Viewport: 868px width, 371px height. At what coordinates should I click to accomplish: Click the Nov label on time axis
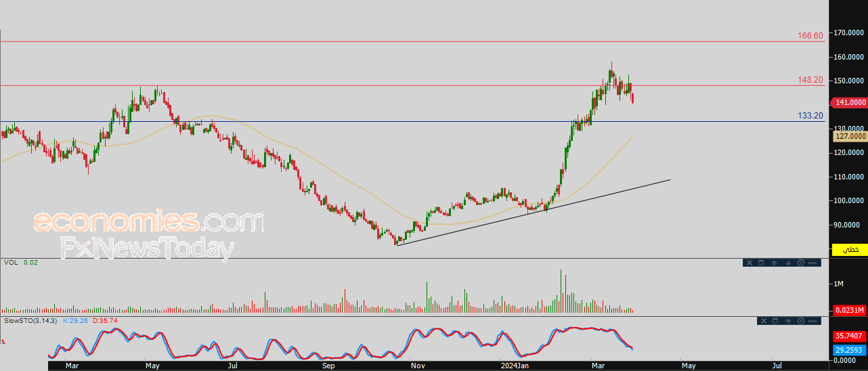tap(418, 366)
